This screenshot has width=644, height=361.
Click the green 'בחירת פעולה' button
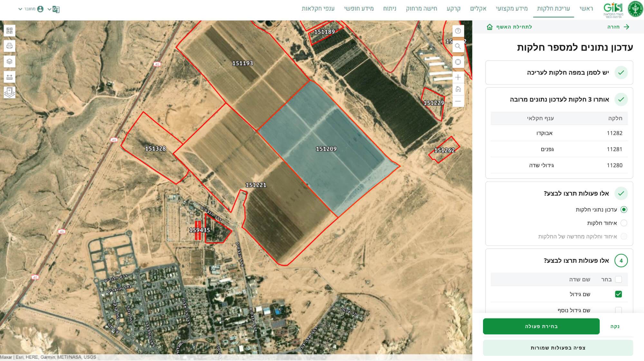click(x=541, y=326)
